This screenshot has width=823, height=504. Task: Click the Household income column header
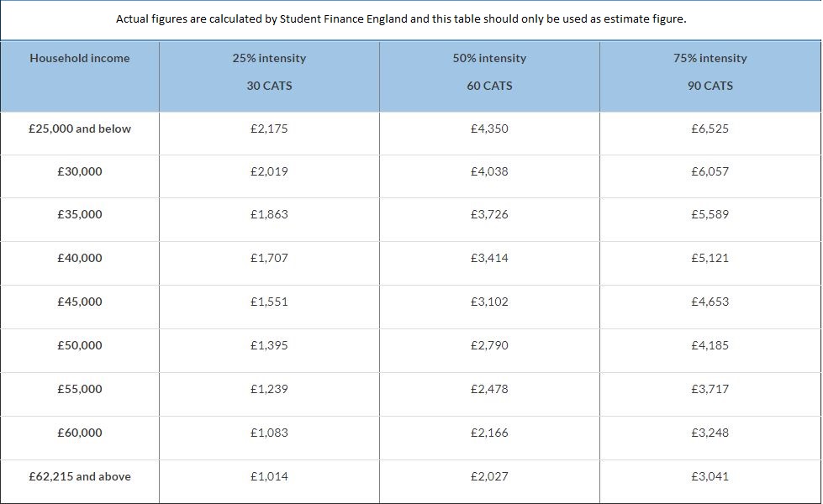80,58
